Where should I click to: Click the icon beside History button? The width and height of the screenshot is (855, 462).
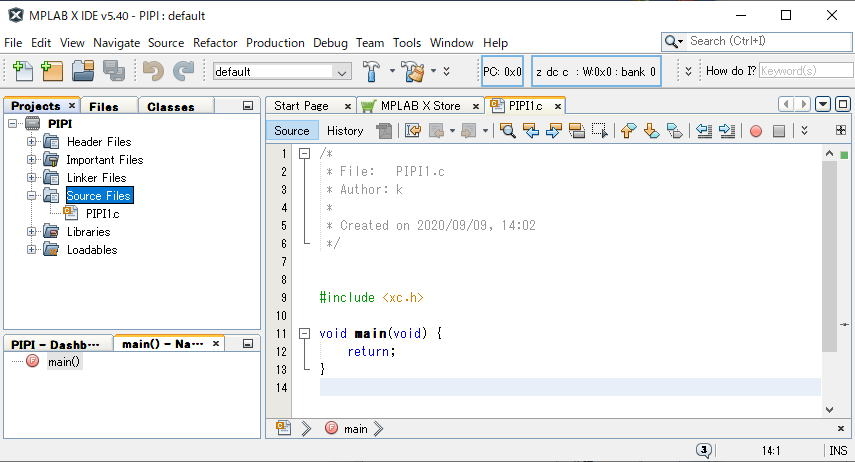tap(384, 131)
